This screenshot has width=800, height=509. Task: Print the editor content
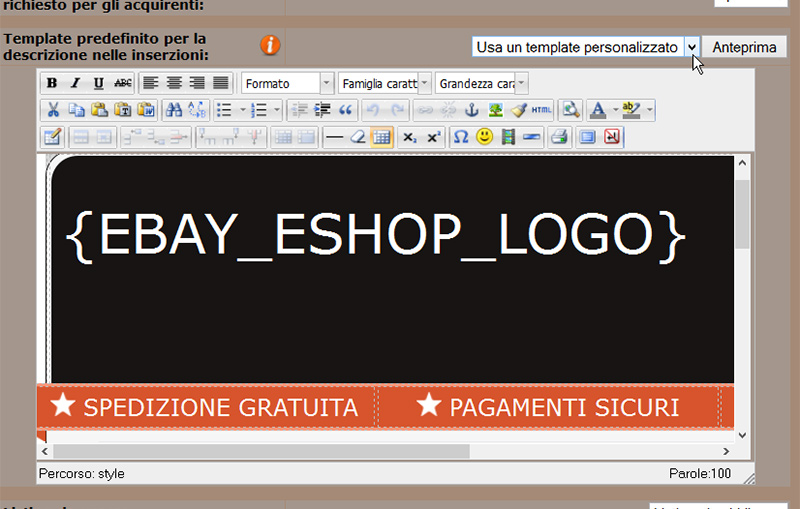(x=559, y=137)
